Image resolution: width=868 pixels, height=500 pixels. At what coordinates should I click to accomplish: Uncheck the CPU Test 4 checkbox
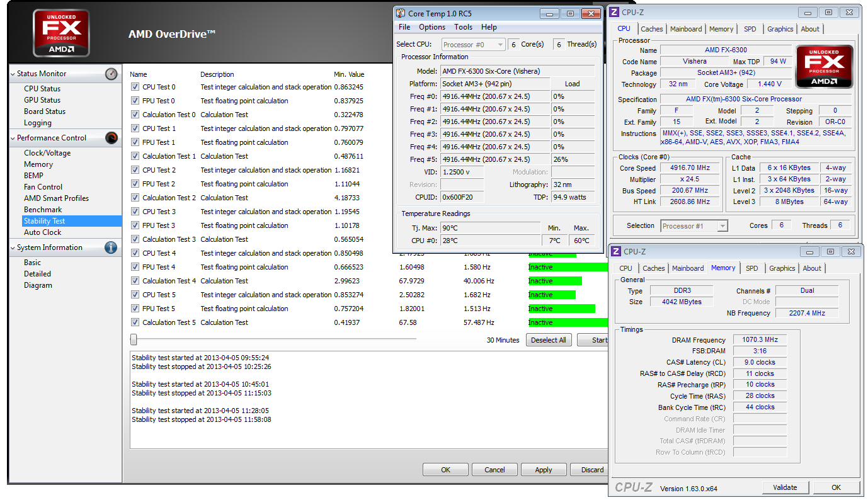[135, 253]
